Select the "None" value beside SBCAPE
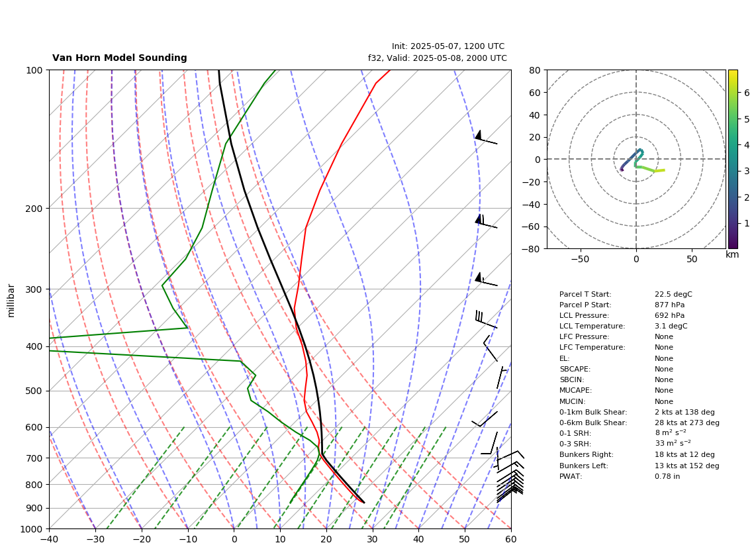The image size is (756, 551). click(664, 369)
